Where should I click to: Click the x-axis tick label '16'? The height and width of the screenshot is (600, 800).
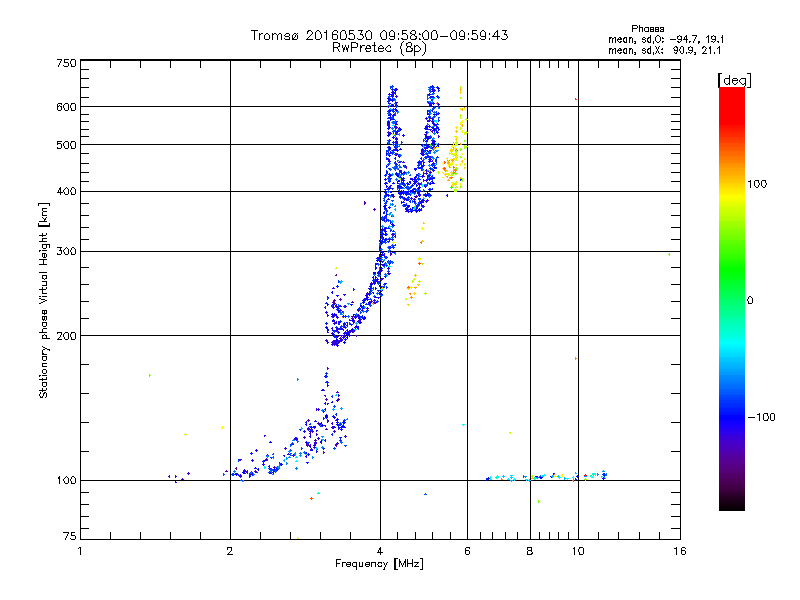[x=680, y=551]
